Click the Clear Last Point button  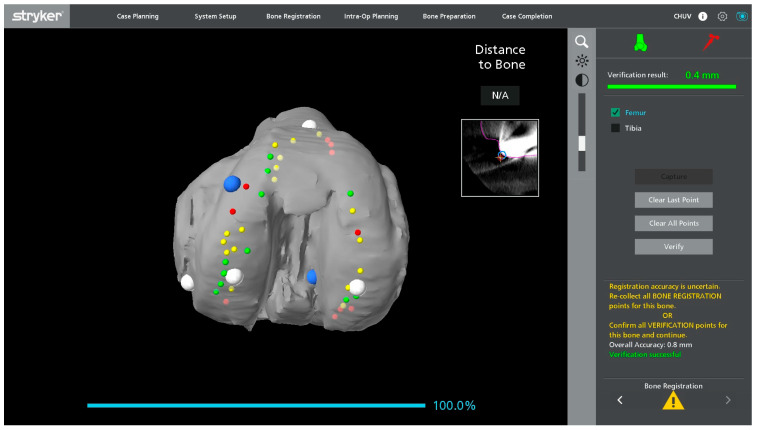coord(673,200)
